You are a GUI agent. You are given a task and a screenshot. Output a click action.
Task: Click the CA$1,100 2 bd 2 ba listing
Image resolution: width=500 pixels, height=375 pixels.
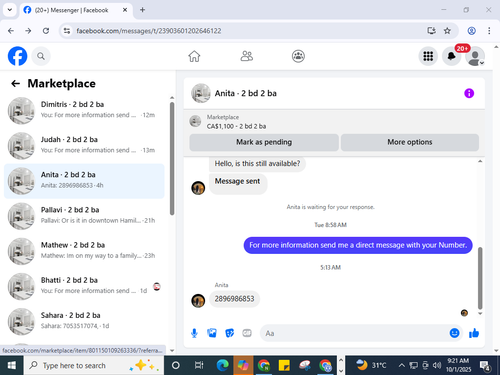236,126
